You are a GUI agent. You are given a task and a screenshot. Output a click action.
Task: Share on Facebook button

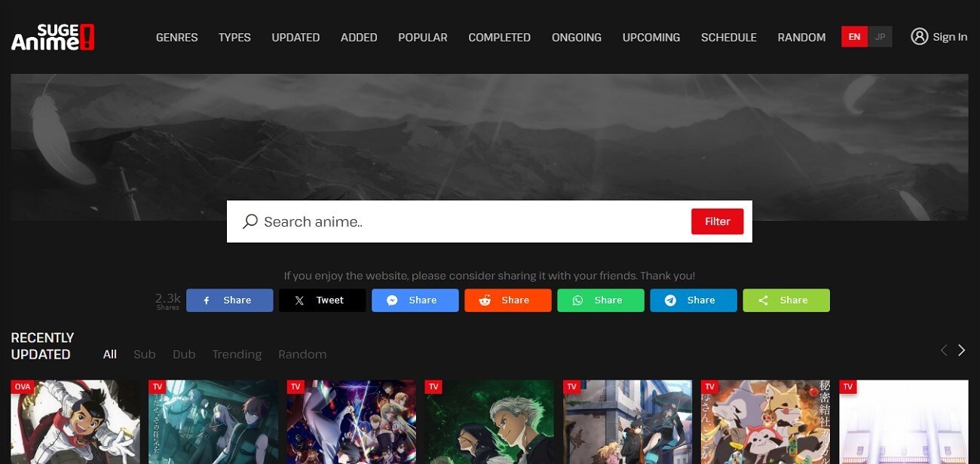[230, 300]
